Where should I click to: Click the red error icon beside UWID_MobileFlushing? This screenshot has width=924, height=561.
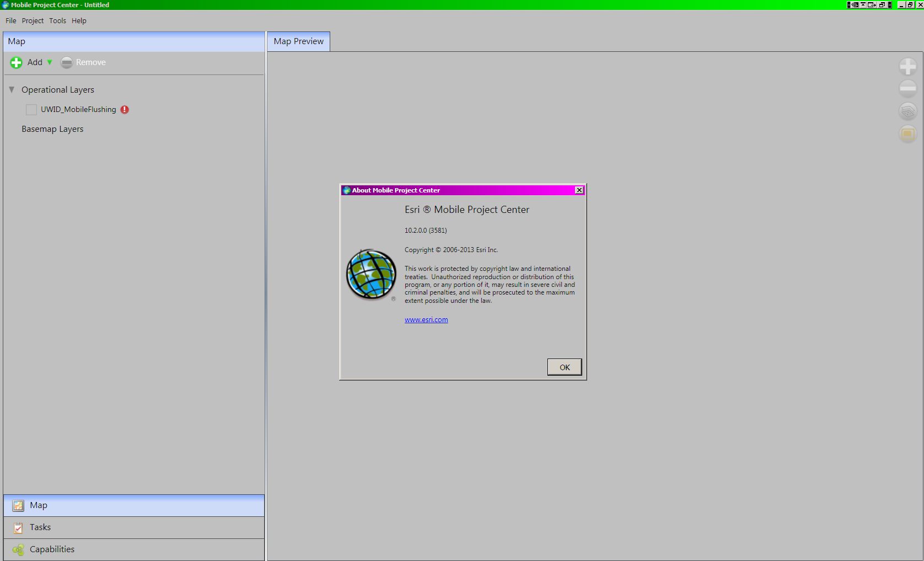pyautogui.click(x=125, y=109)
